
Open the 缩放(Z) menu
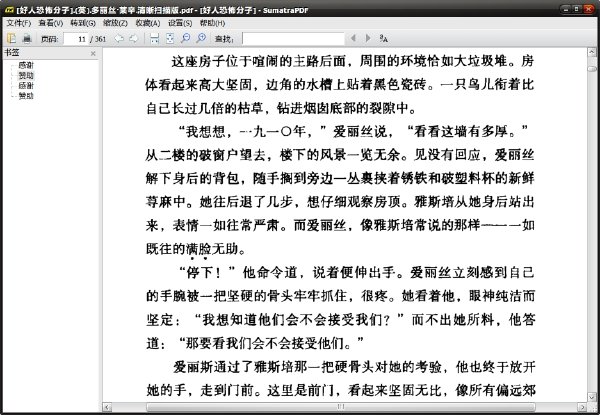(115, 23)
